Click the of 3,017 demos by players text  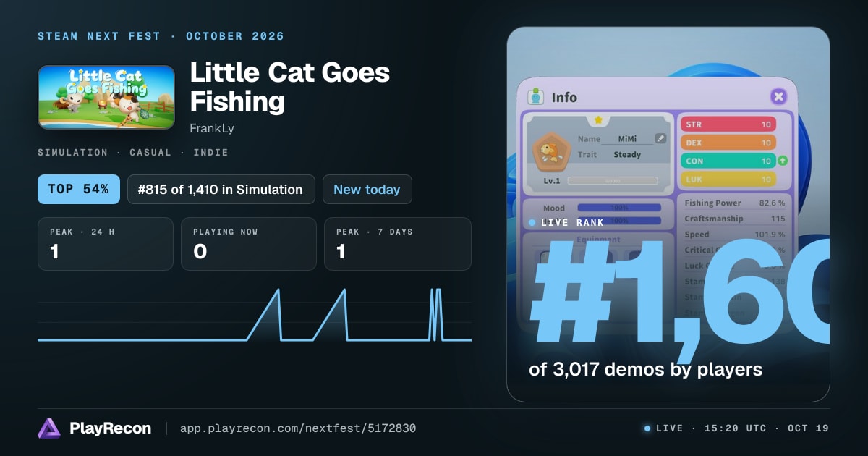(645, 369)
